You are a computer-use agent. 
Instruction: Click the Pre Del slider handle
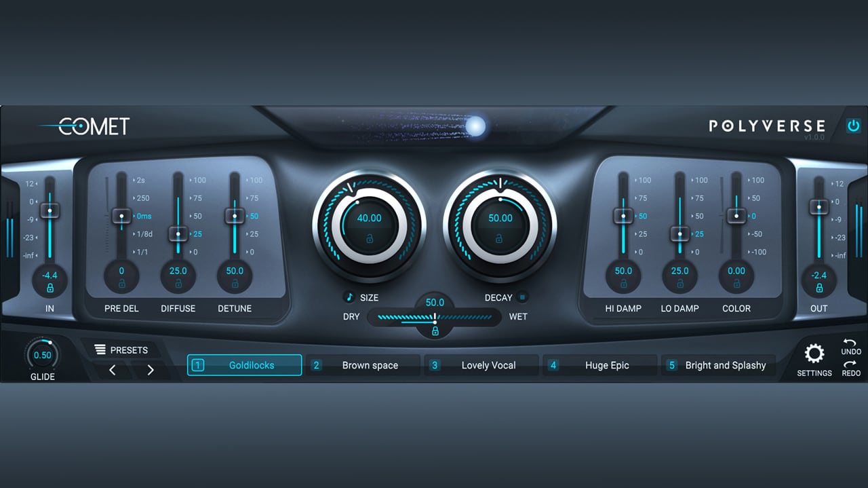121,216
